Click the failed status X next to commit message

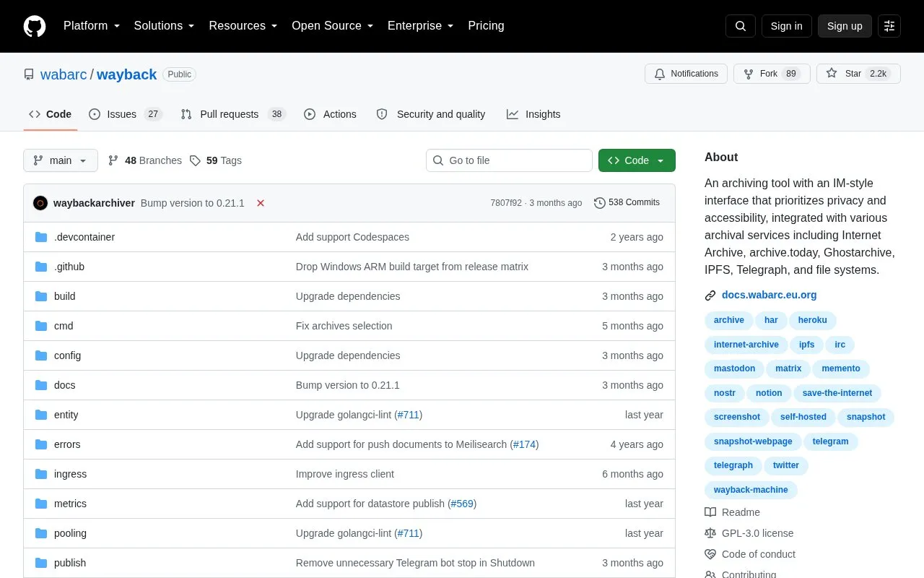tap(261, 203)
